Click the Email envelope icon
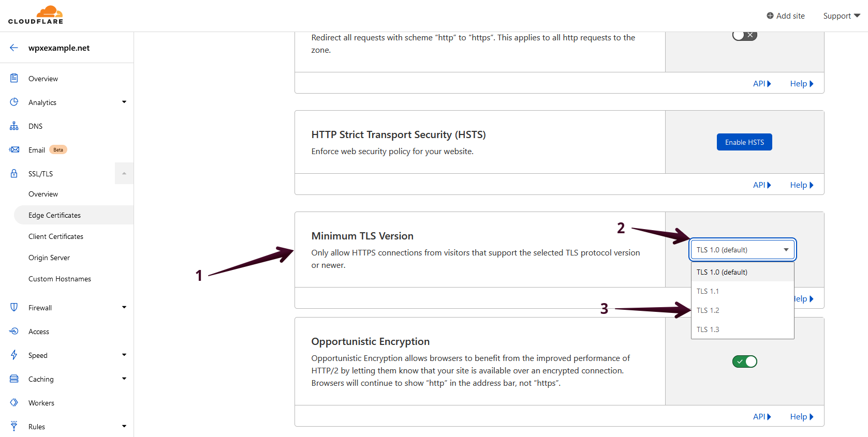This screenshot has width=868, height=437. tap(14, 149)
